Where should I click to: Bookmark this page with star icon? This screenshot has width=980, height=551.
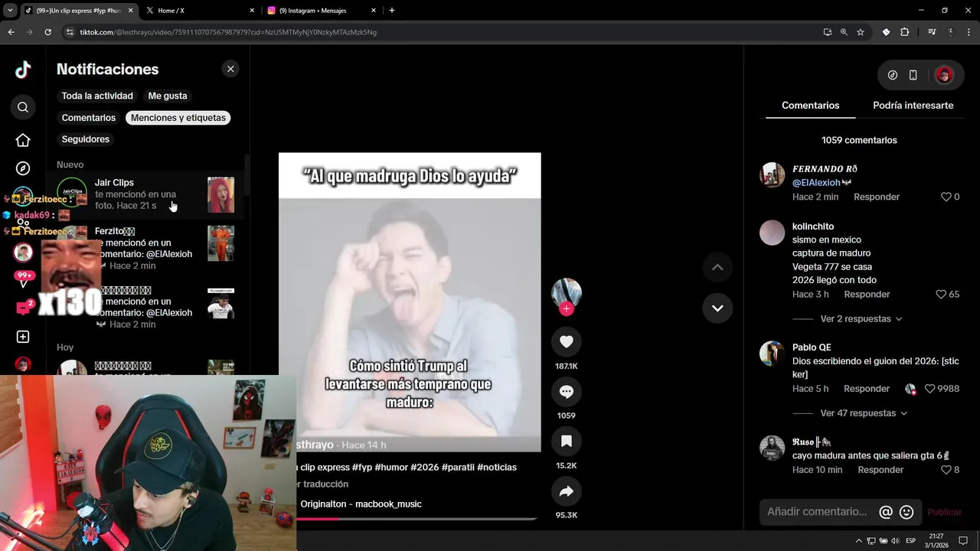tap(861, 32)
